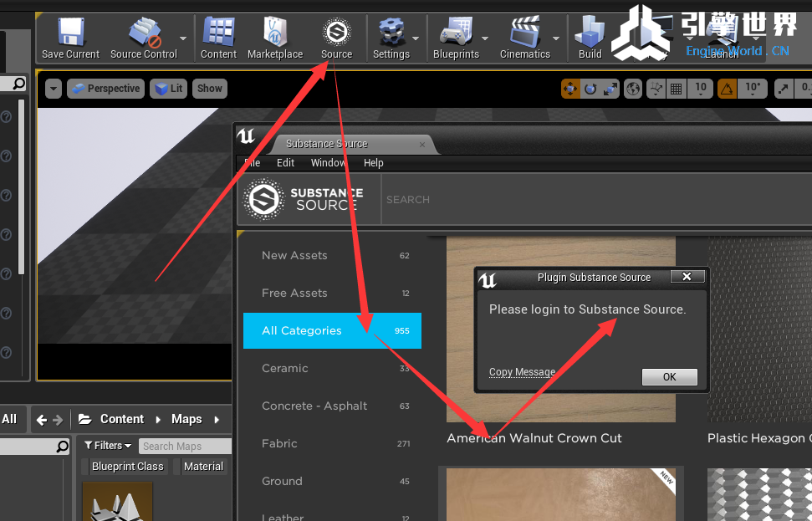
Task: Click the Blueprints gamepad icon
Action: click(456, 32)
